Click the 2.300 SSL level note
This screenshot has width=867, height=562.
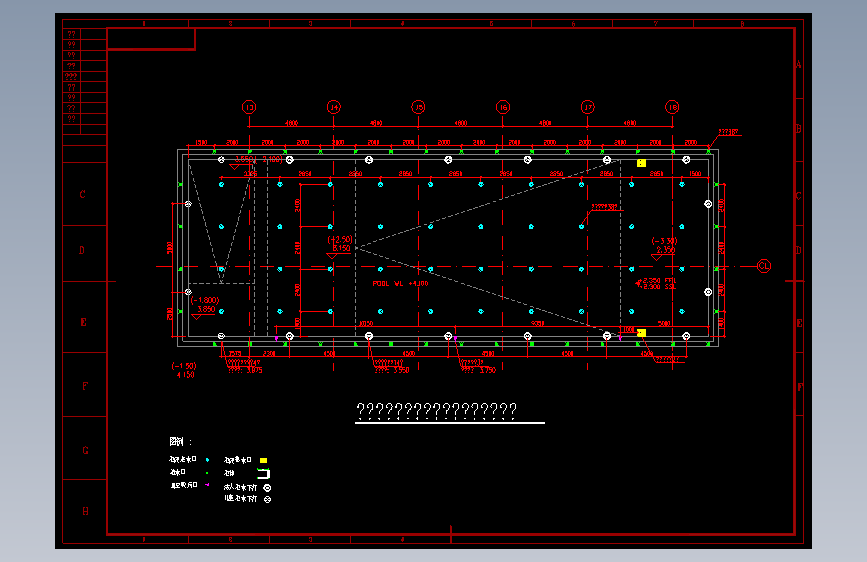659,287
